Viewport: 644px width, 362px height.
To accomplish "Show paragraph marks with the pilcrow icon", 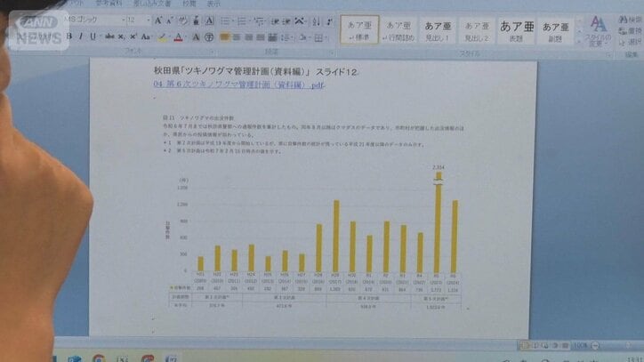I will [x=329, y=21].
